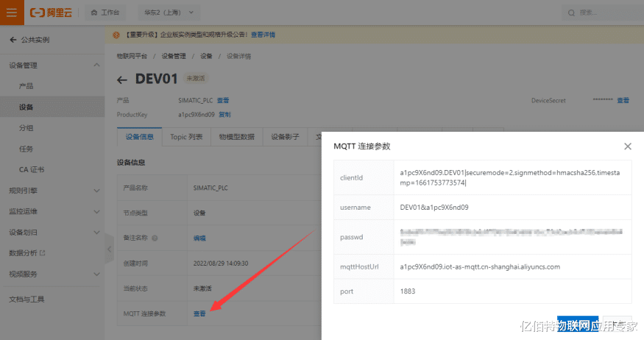Click the Alibaba Cloud logo

pyautogui.click(x=51, y=13)
